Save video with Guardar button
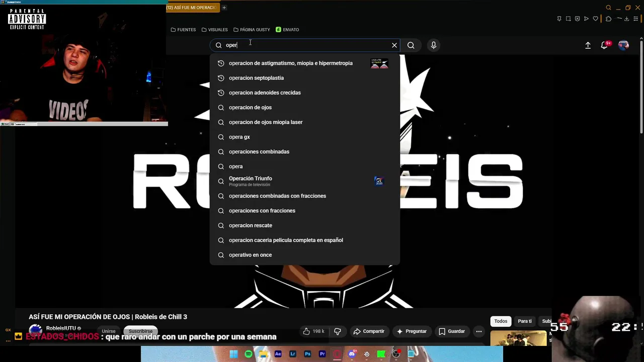Image resolution: width=644 pixels, height=362 pixels. point(451,331)
